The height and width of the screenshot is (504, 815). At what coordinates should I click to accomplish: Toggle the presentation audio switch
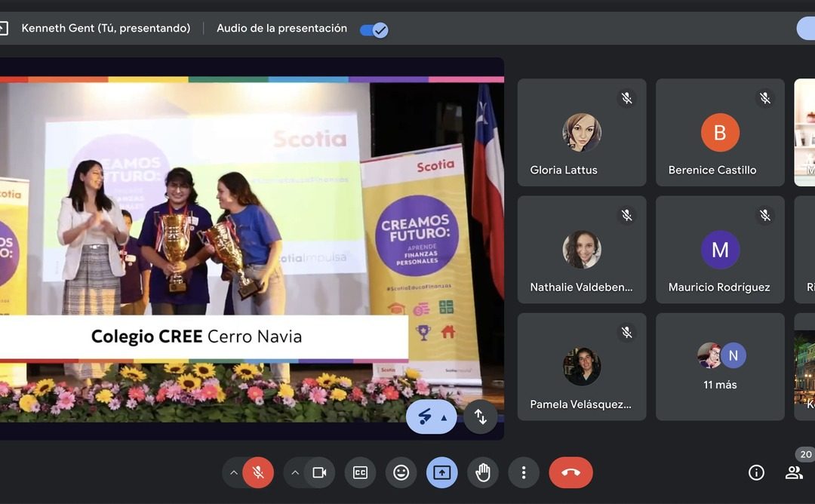click(374, 29)
